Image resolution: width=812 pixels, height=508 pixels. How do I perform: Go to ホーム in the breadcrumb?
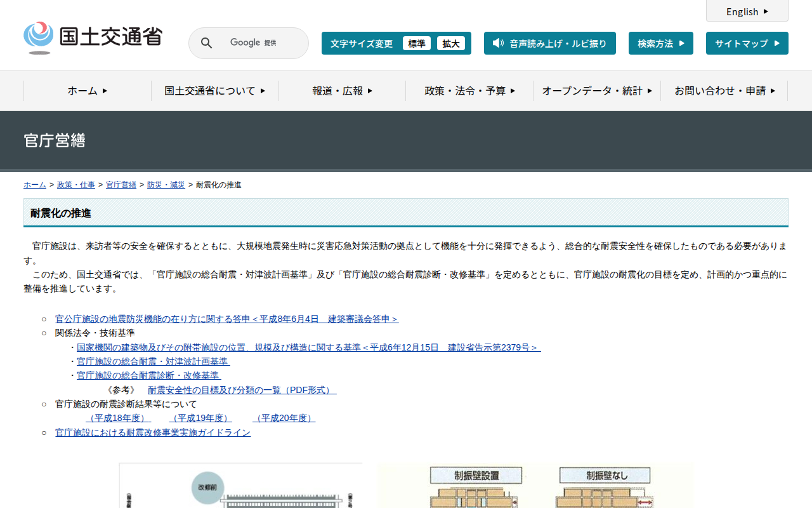(x=35, y=185)
